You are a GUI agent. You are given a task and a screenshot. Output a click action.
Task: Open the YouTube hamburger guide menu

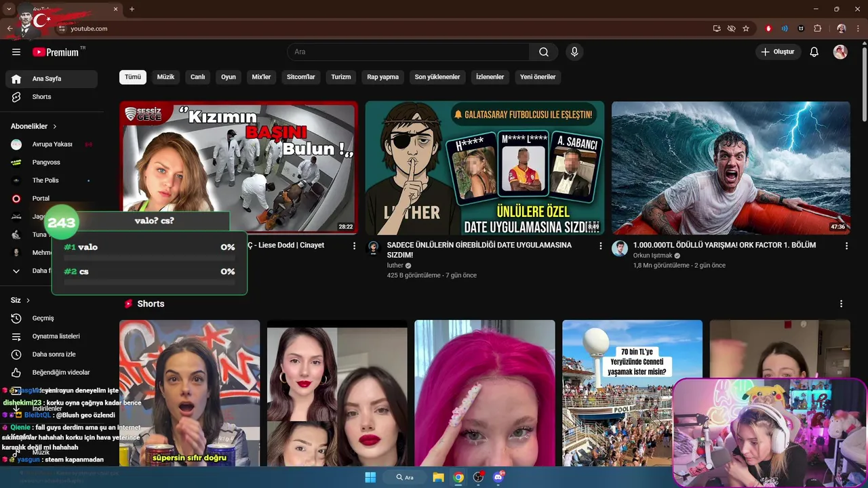pyautogui.click(x=16, y=52)
